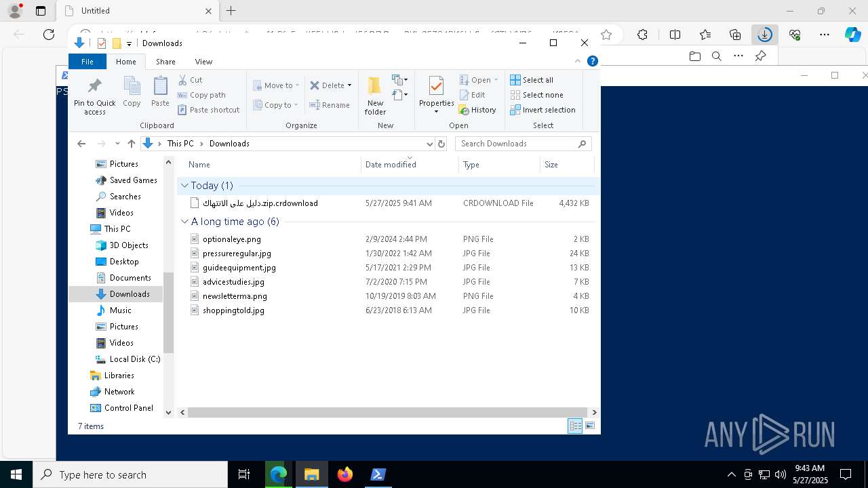Image resolution: width=868 pixels, height=488 pixels.
Task: Select Local Disk (C:) in sidebar
Action: pos(127,359)
